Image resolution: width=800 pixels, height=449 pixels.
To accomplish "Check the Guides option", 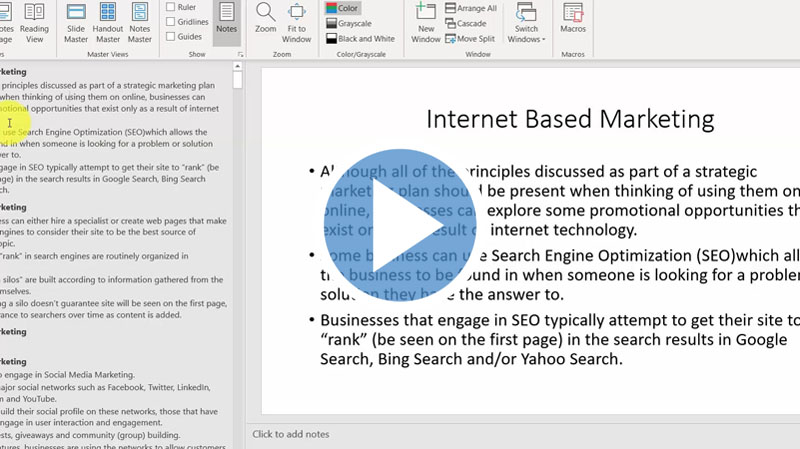I will [x=171, y=36].
